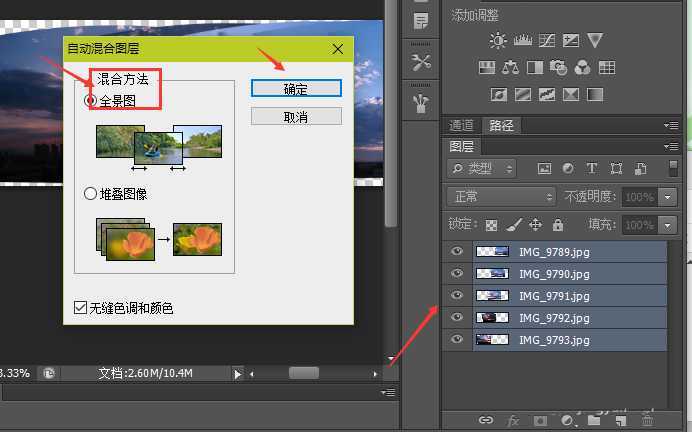Add a Levels adjustment from the histogram icon

click(x=522, y=41)
